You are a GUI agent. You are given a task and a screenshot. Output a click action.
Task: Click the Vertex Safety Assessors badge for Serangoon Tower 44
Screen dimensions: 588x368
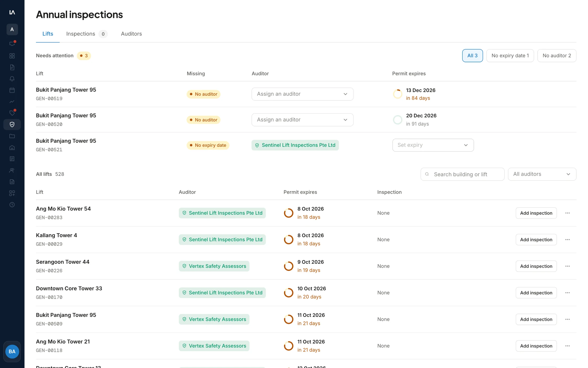tap(214, 266)
